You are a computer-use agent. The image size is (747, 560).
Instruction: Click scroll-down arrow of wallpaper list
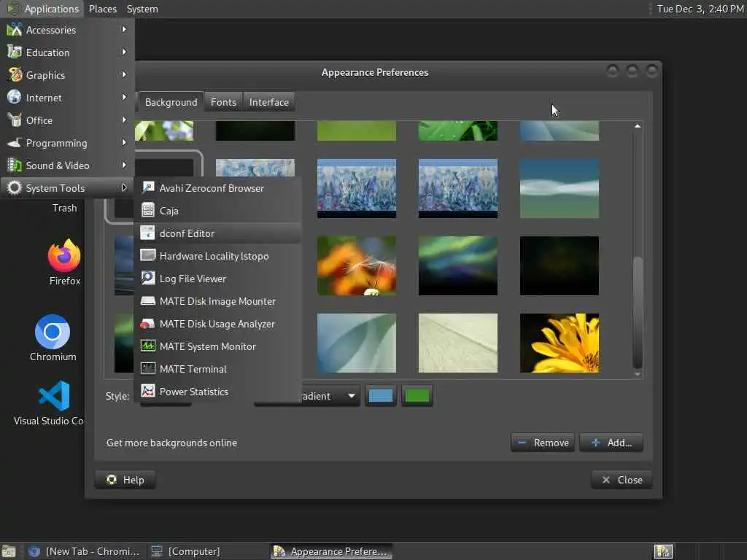pyautogui.click(x=638, y=374)
